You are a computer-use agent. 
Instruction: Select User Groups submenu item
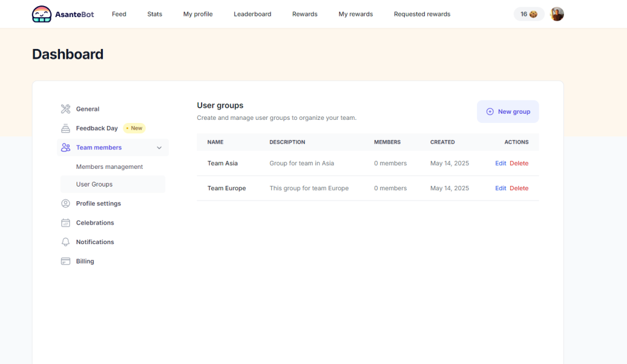click(94, 184)
